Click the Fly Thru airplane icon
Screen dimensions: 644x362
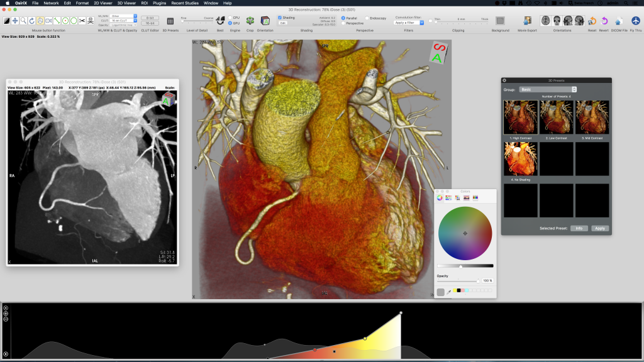point(636,21)
